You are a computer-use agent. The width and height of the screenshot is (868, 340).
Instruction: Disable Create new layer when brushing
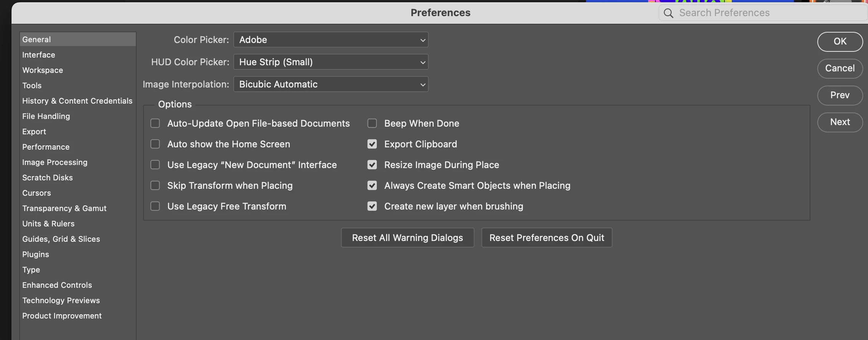[372, 206]
